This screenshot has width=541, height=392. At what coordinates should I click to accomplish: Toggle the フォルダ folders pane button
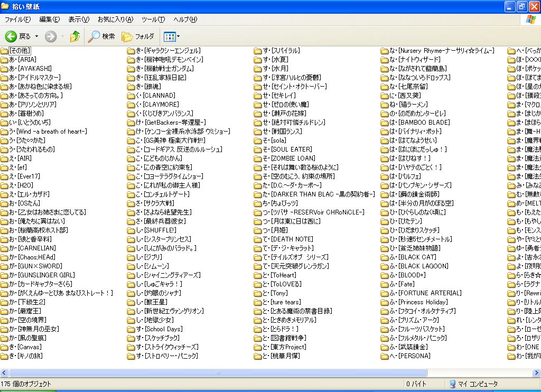point(138,36)
